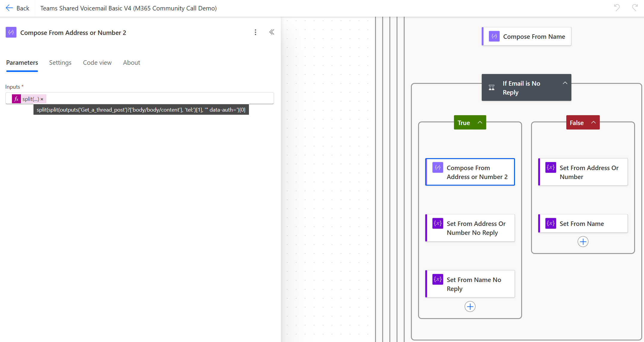Open the Settings tab

[x=60, y=63]
